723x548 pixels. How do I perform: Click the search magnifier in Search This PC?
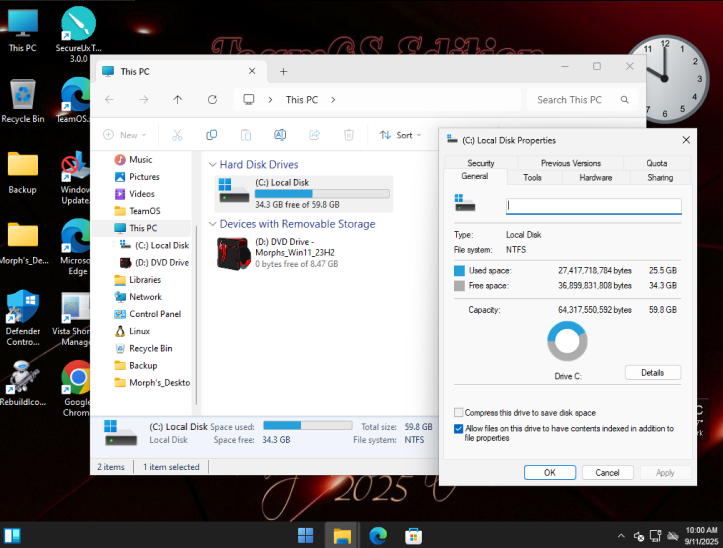pos(624,100)
